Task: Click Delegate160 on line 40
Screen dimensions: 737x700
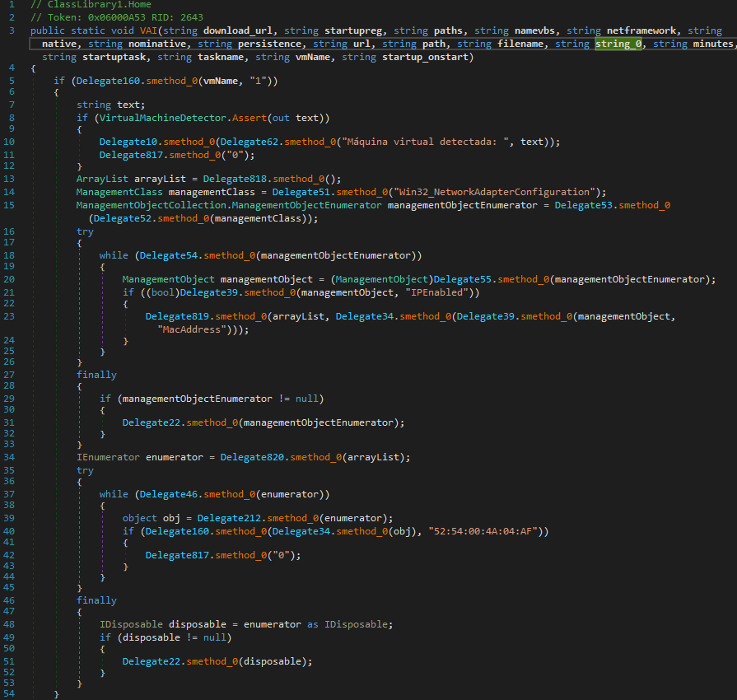Action: [x=177, y=532]
